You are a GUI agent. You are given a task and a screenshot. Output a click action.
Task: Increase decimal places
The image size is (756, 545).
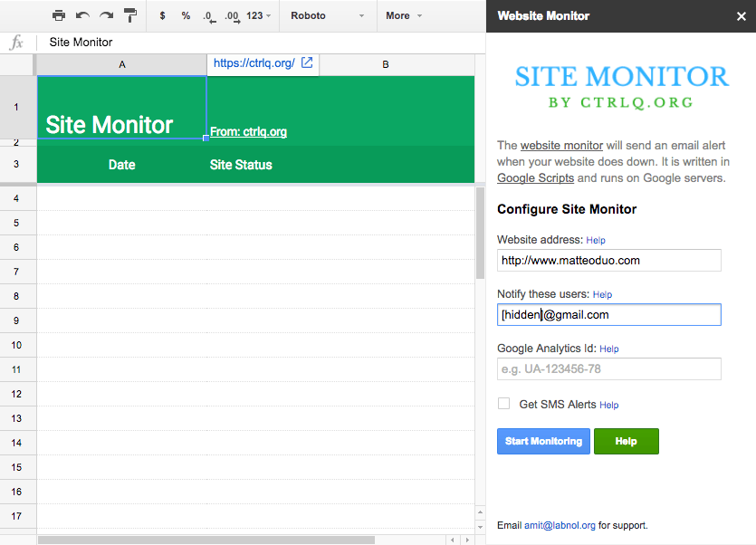pos(233,16)
